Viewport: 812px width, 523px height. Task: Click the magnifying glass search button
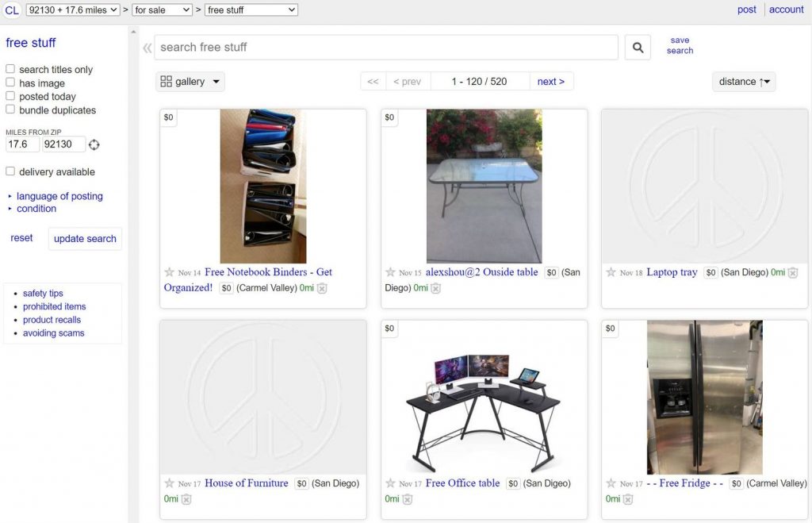point(638,47)
